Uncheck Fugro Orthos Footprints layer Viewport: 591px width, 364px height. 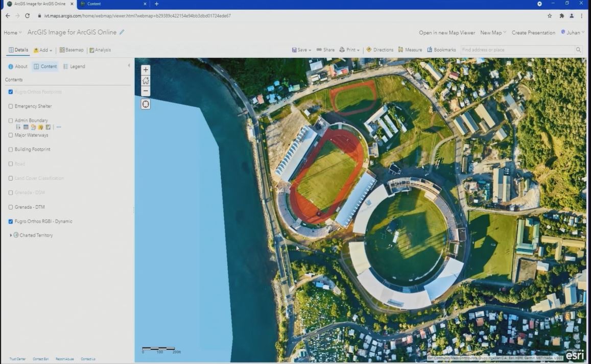tap(11, 91)
